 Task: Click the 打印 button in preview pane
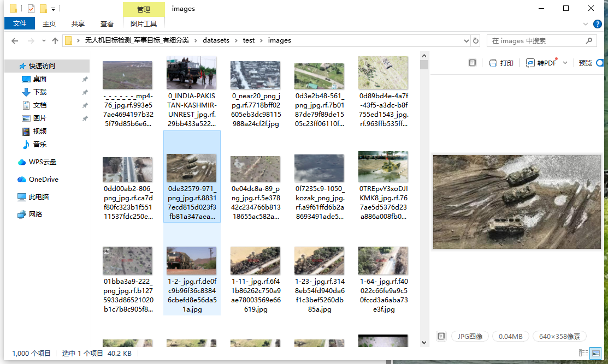(501, 63)
